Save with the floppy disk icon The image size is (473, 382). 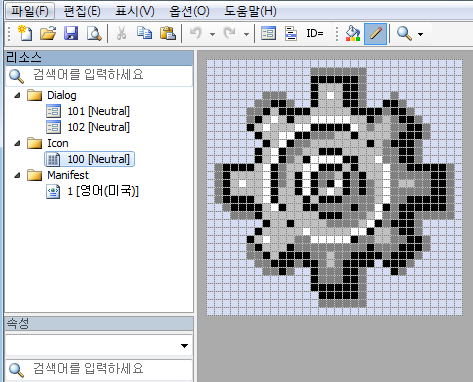pyautogui.click(x=71, y=33)
